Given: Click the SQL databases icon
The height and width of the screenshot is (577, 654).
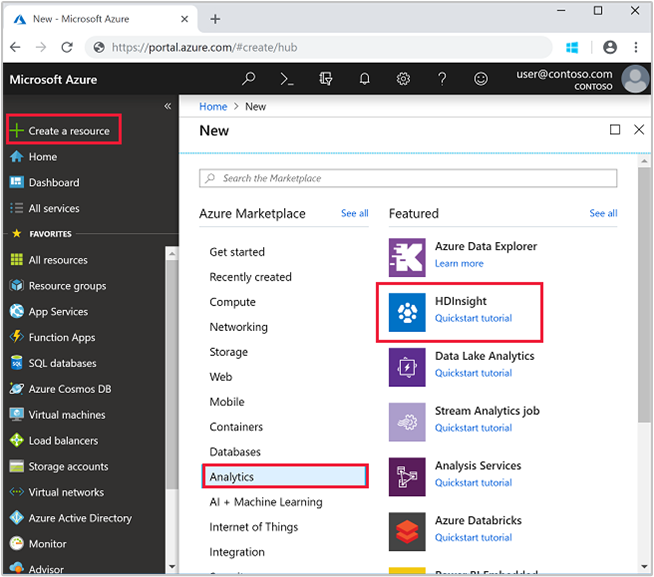Looking at the screenshot, I should [17, 363].
